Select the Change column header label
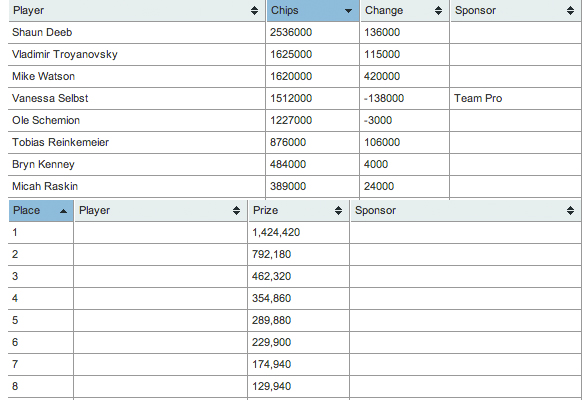Viewport: 587px width, 400px height. coord(384,10)
